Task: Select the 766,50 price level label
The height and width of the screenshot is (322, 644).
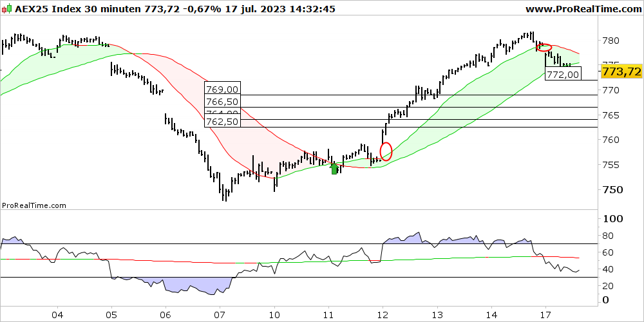Action: click(x=222, y=102)
